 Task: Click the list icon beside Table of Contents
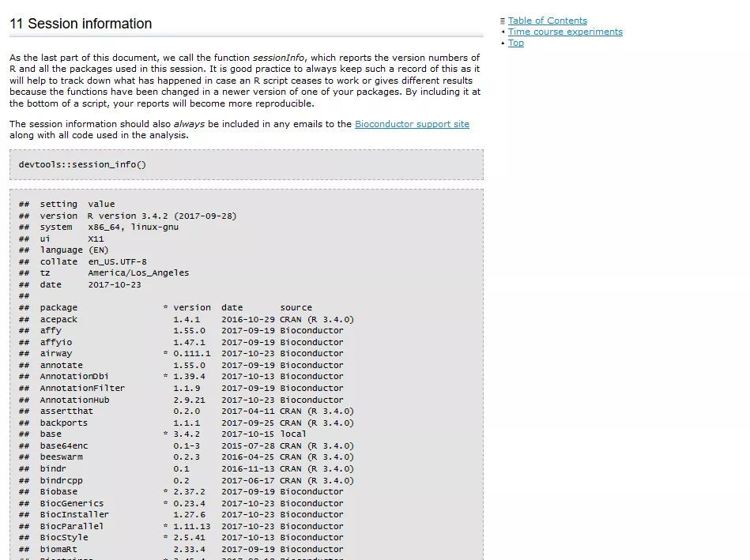(x=502, y=21)
